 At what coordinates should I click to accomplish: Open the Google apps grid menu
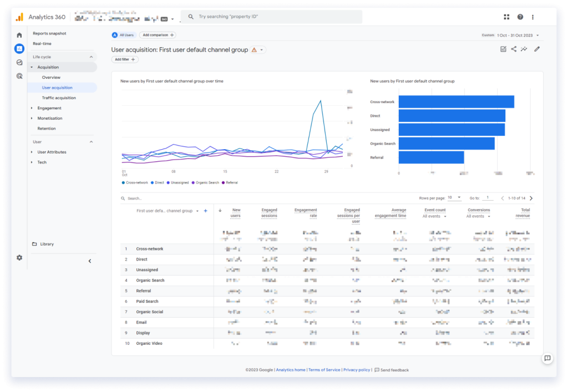[x=506, y=17]
